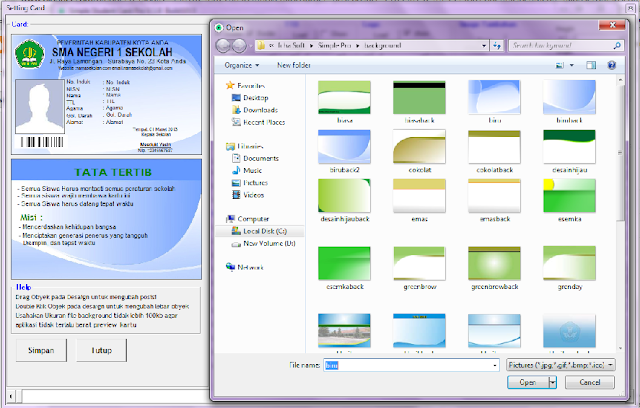Open Help with the question mark icon
The width and height of the screenshot is (640, 408).
pyautogui.click(x=611, y=65)
